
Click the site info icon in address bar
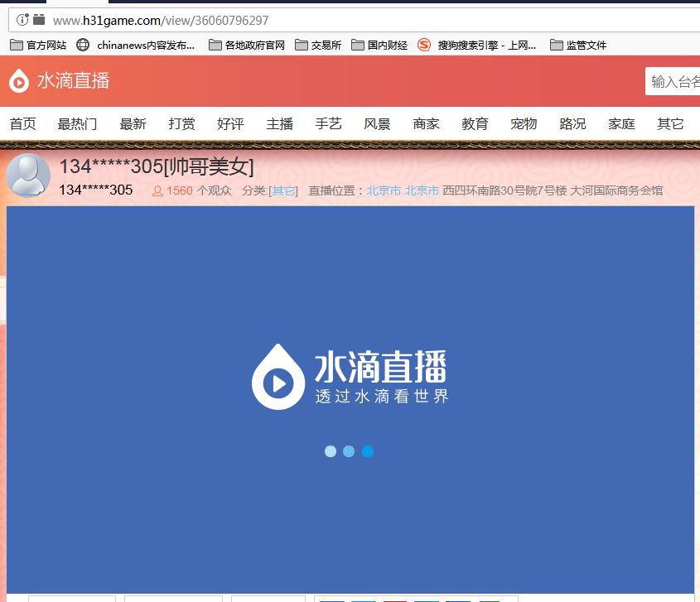click(x=22, y=20)
